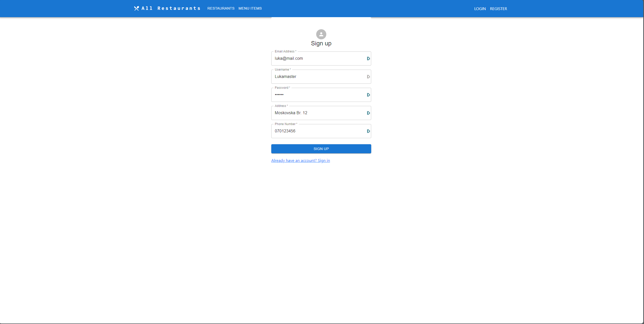Click autofill icon in Username field

point(368,77)
